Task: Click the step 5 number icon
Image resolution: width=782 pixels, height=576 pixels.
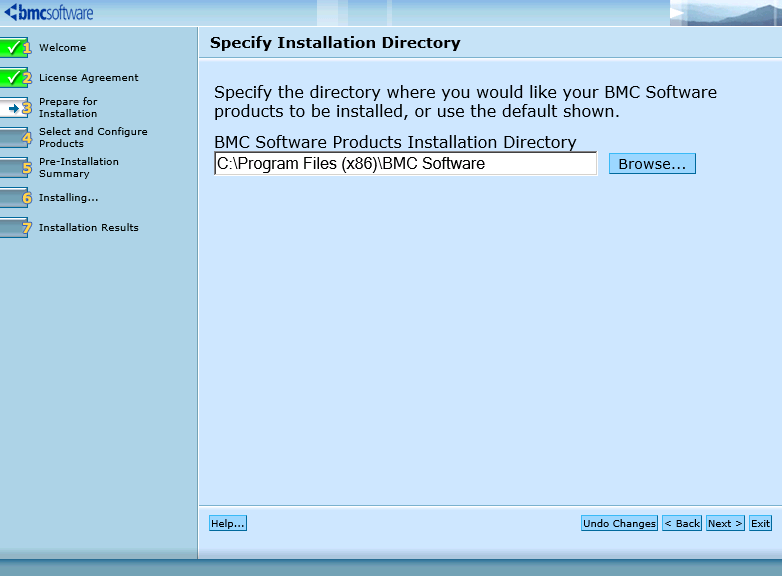Action: coord(15,168)
